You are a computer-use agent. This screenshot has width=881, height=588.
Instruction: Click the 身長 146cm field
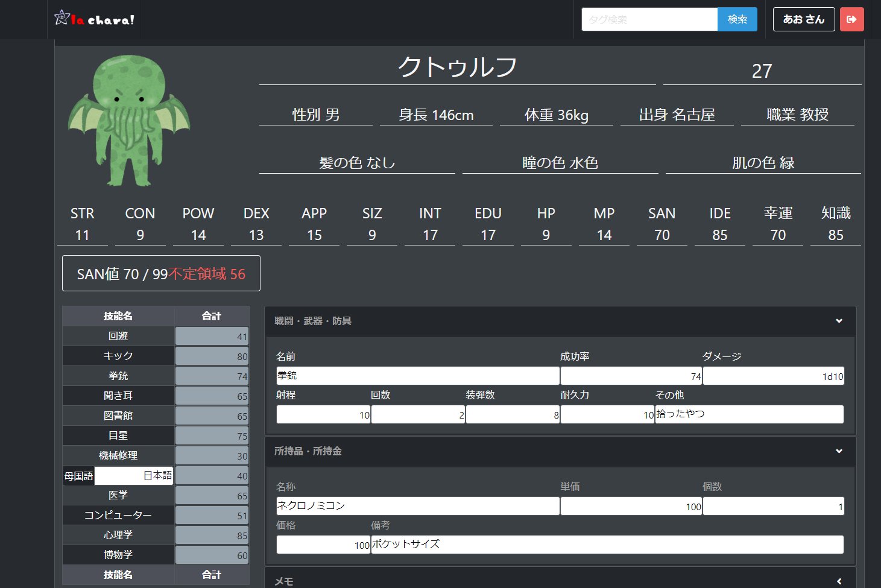click(436, 115)
